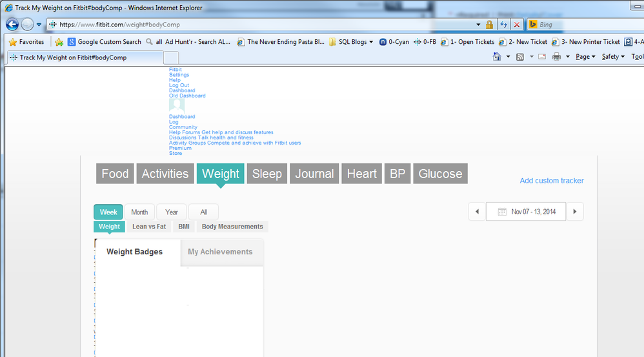Click the Settings link
This screenshot has width=644, height=357.
click(x=179, y=75)
